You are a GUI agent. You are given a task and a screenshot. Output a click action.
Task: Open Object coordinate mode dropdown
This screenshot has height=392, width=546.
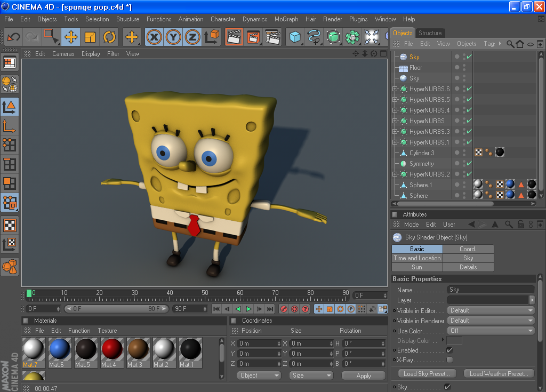click(259, 375)
